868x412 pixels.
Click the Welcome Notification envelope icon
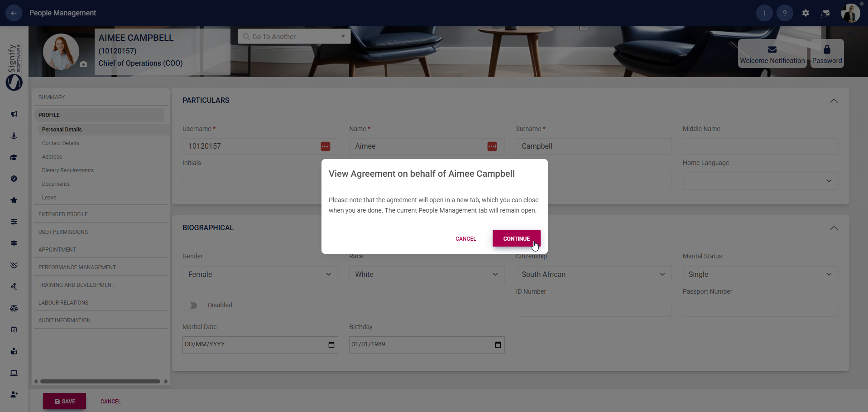772,49
